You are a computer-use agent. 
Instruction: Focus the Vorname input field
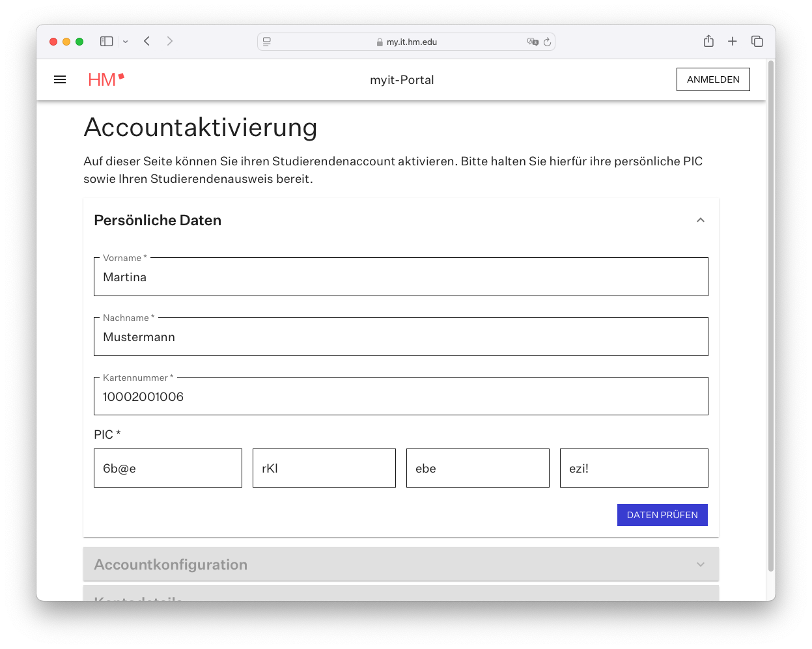400,277
